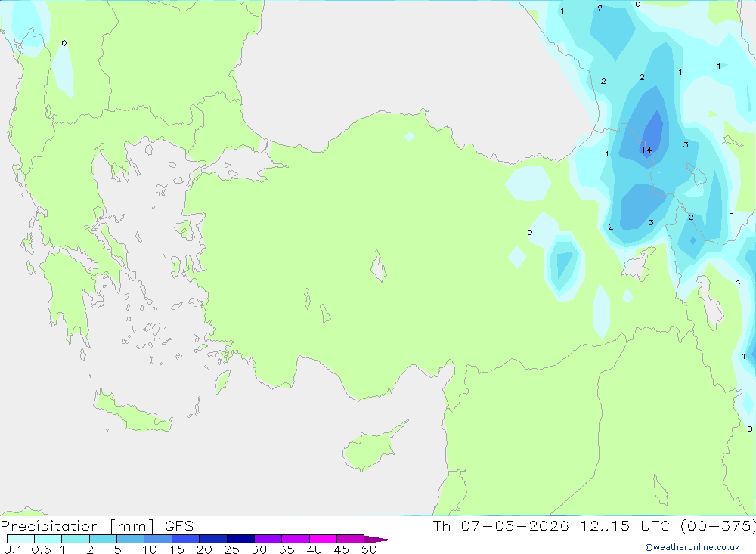This screenshot has width=756, height=554.
Task: Click the '0.1' legend label
Action: click(13, 549)
